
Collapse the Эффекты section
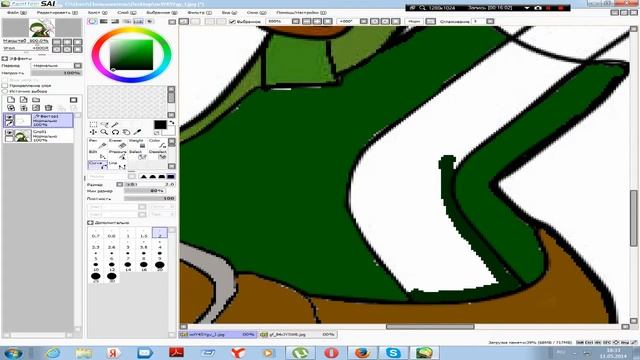point(5,59)
